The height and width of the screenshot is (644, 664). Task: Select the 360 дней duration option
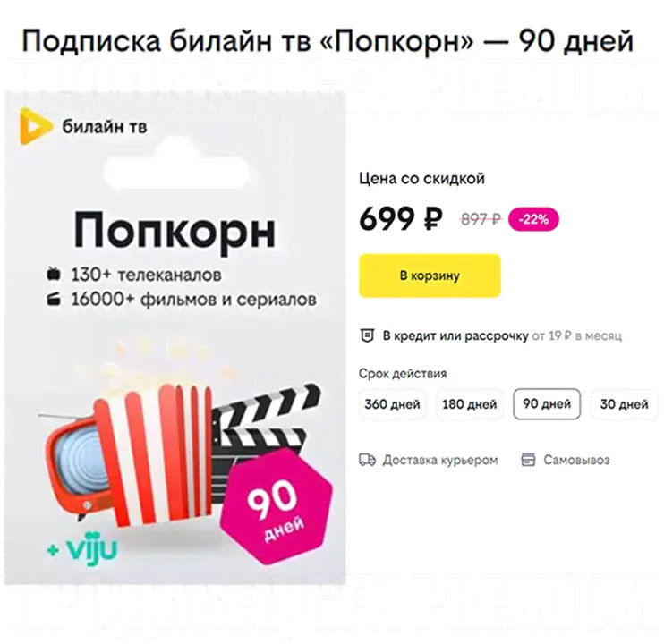392,404
